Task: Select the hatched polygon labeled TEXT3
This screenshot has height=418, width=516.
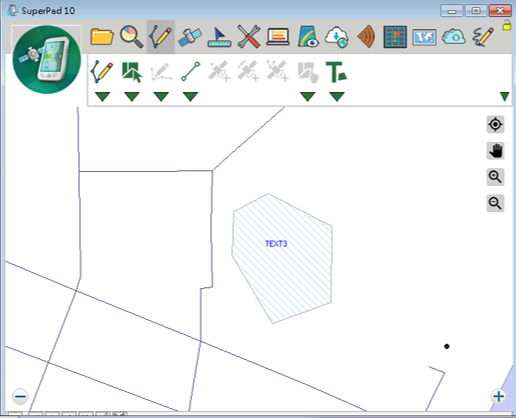Action: coord(282,258)
